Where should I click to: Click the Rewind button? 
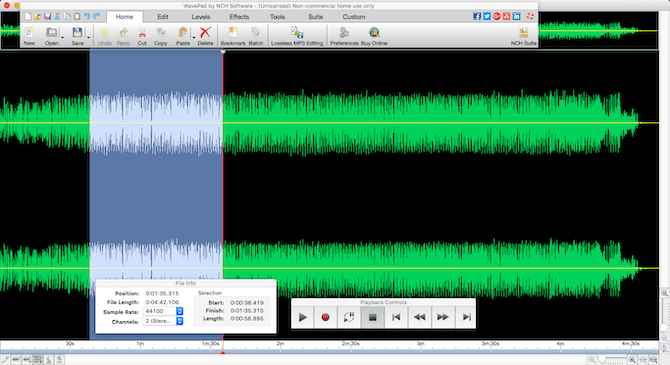(419, 317)
